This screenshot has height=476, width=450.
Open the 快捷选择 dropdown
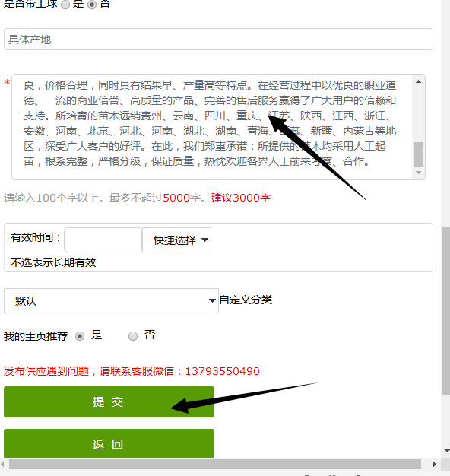point(176,240)
